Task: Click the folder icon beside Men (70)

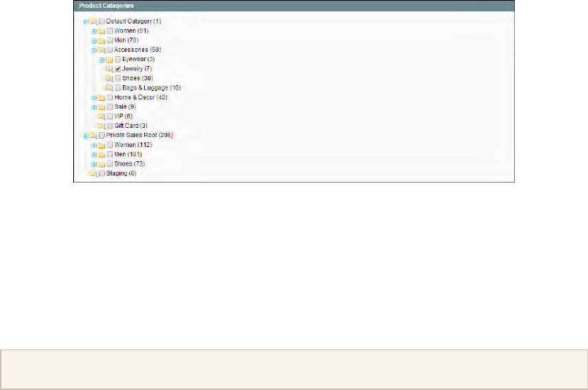Action: pyautogui.click(x=102, y=40)
